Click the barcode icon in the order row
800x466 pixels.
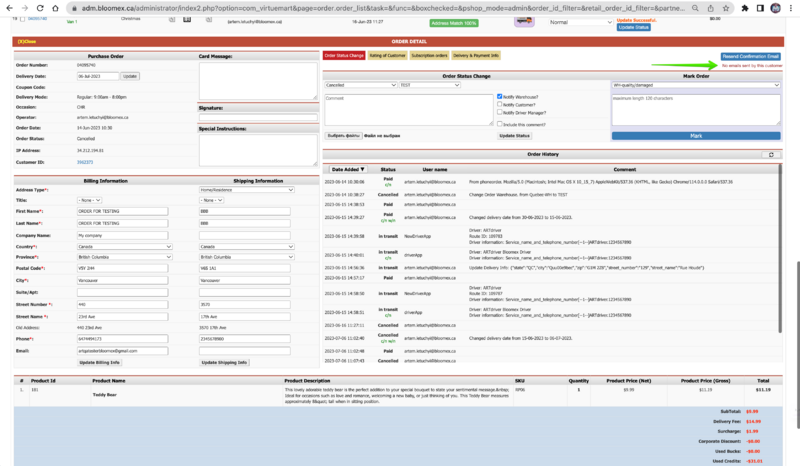pos(187,19)
